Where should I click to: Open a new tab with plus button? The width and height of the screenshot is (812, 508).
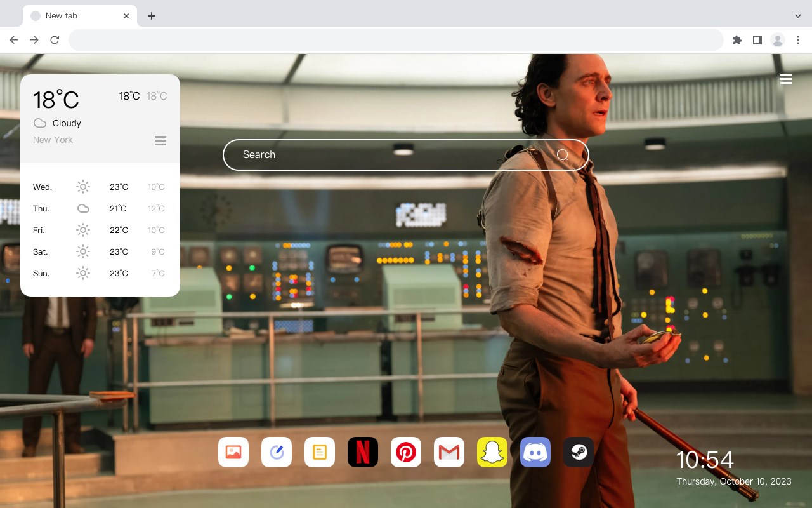[151, 16]
